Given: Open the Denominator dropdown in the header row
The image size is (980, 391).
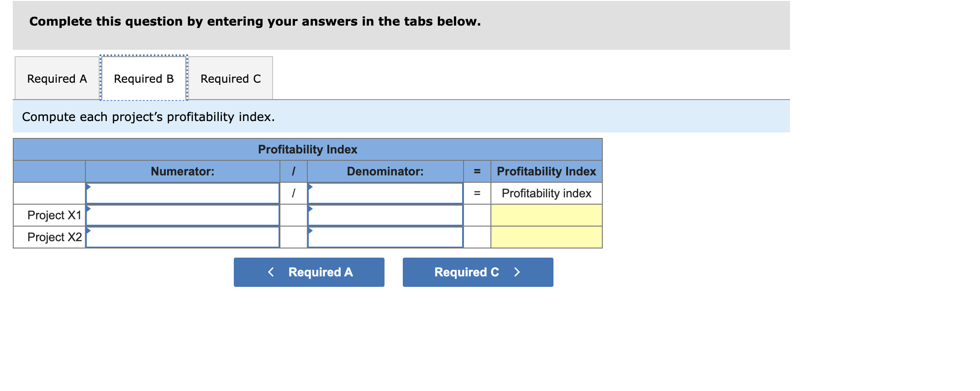Looking at the screenshot, I should pos(386,193).
